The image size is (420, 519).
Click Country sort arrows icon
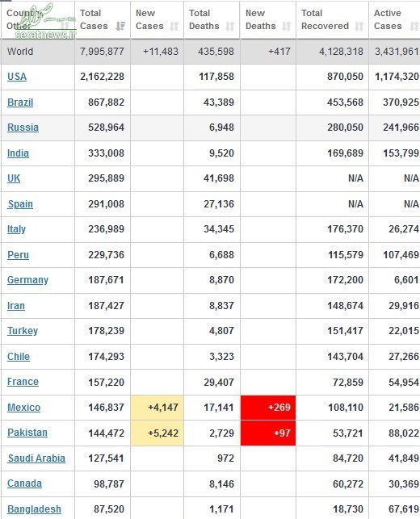coord(65,26)
